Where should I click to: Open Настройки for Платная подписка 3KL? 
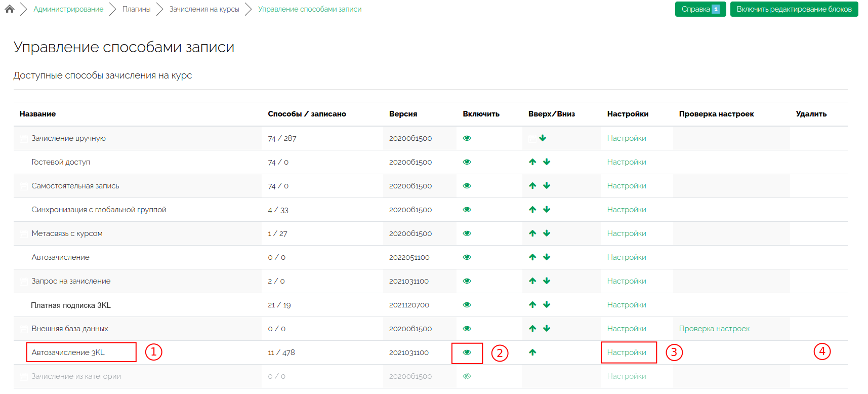tap(627, 305)
